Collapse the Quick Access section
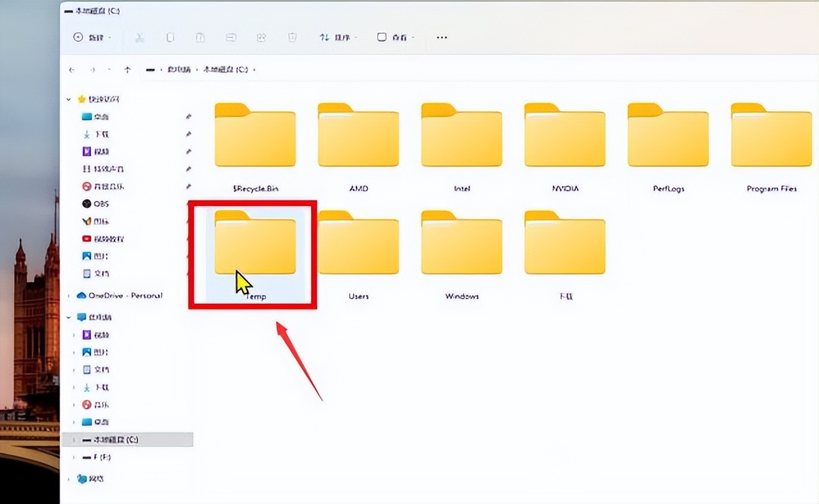 click(68, 99)
